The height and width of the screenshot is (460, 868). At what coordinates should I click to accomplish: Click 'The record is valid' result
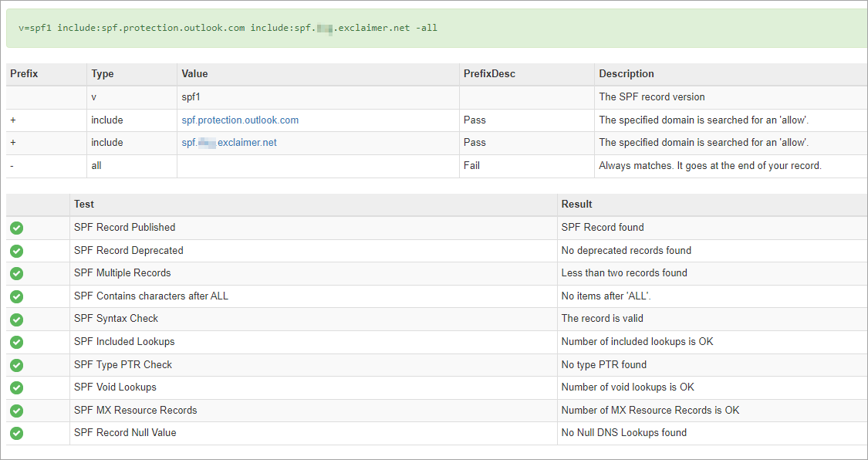[x=603, y=319]
